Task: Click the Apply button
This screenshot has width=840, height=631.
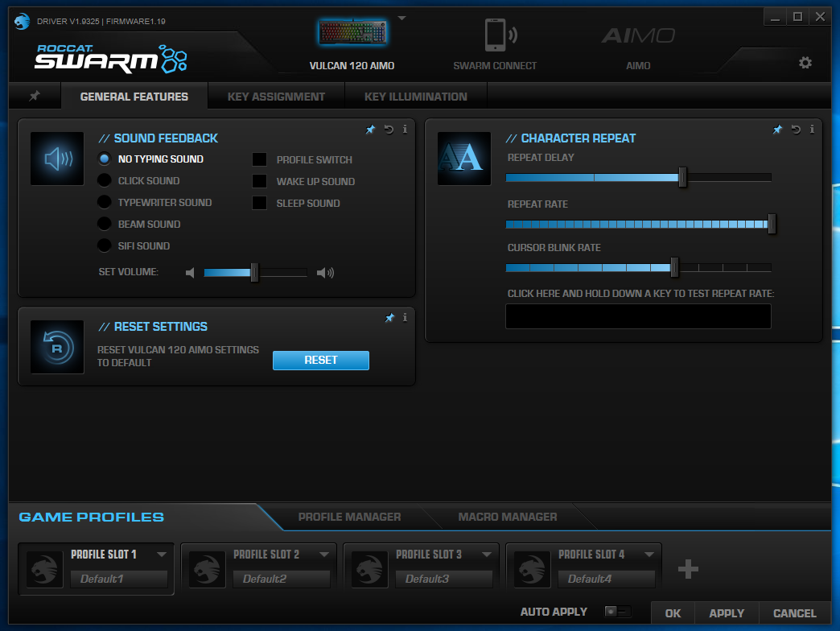Action: [x=727, y=613]
